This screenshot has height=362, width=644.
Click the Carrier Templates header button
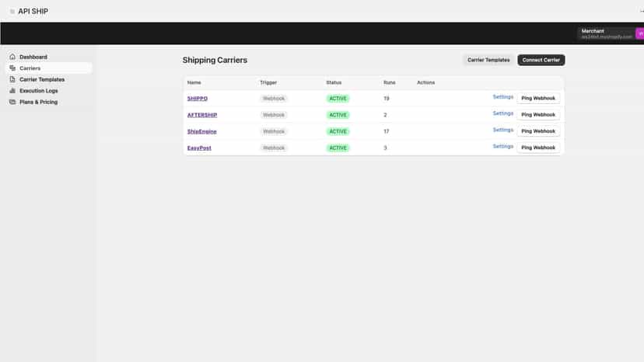click(x=488, y=60)
